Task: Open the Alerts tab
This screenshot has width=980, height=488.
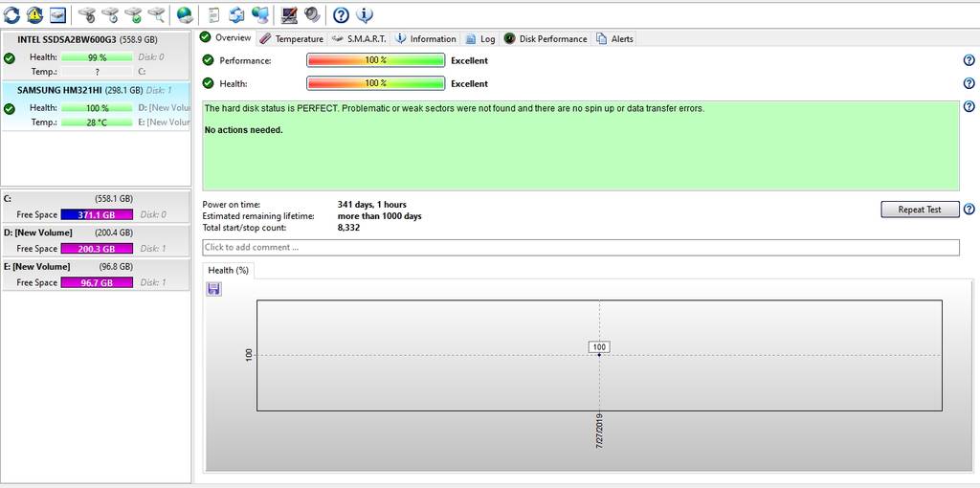Action: pos(615,38)
